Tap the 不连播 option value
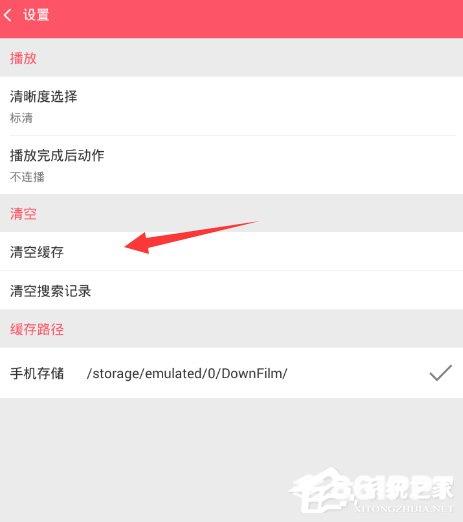 [x=27, y=177]
